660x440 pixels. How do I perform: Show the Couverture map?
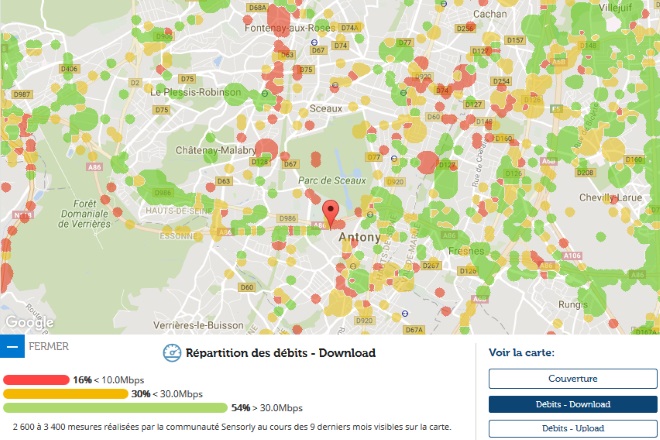572,379
